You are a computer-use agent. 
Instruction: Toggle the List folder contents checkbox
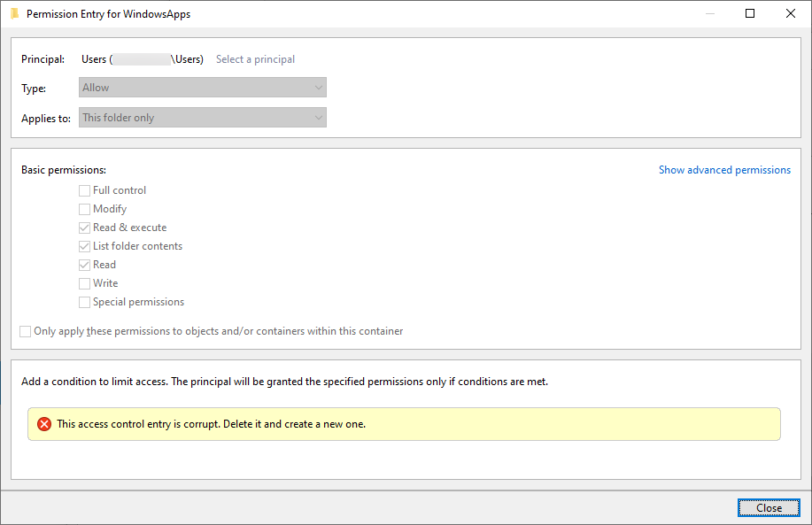click(x=84, y=246)
